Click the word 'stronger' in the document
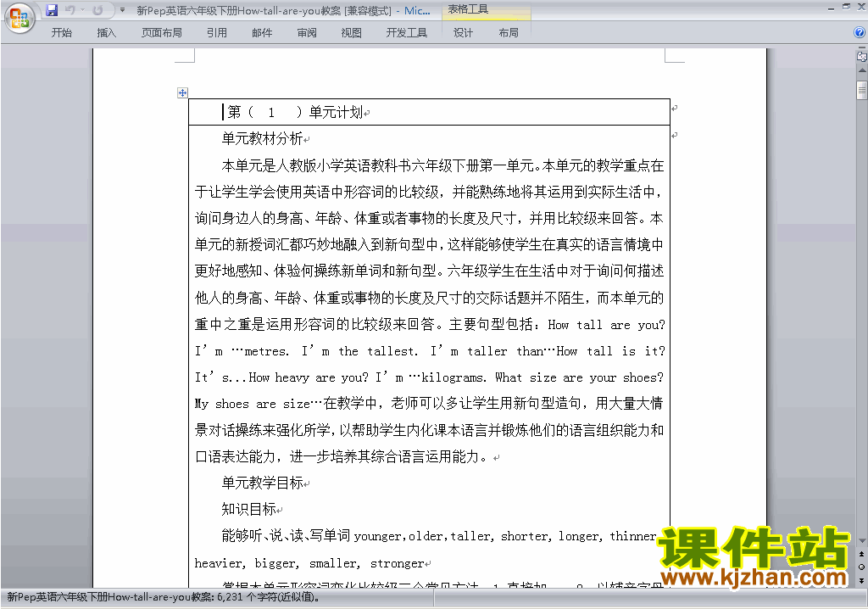 397,564
